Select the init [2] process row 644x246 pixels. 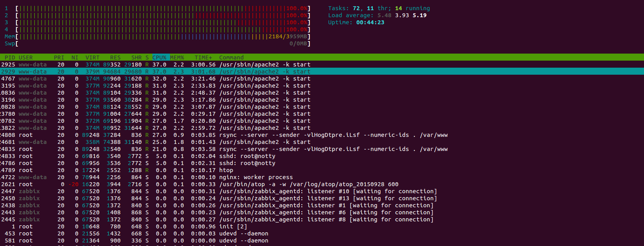pyautogui.click(x=322, y=226)
